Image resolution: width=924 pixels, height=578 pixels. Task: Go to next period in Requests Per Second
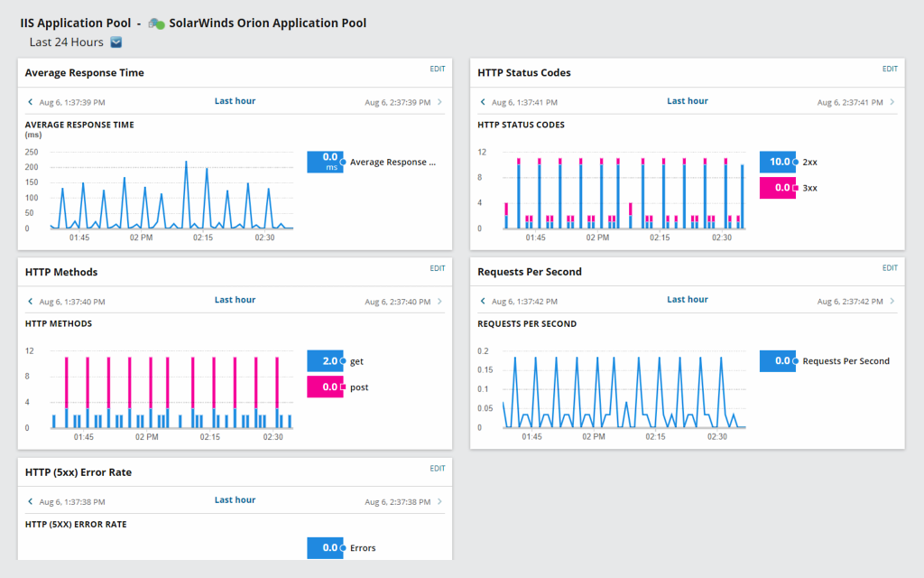[x=892, y=302]
